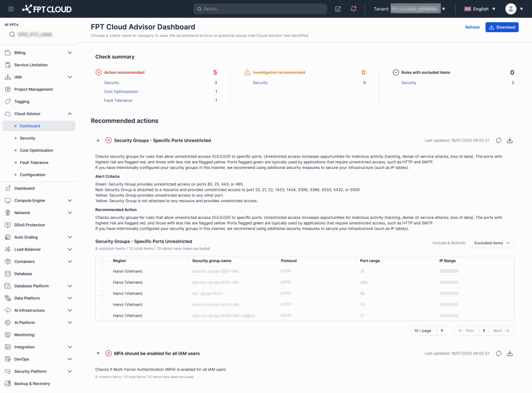This screenshot has width=532, height=393.
Task: Open Fault Tolerance link in summary
Action: [118, 100]
